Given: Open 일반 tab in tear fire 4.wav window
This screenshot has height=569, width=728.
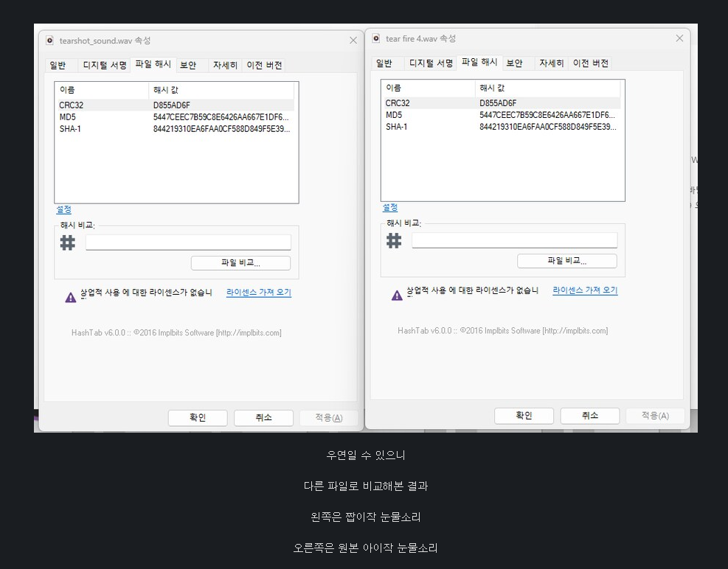Looking at the screenshot, I should tap(384, 63).
